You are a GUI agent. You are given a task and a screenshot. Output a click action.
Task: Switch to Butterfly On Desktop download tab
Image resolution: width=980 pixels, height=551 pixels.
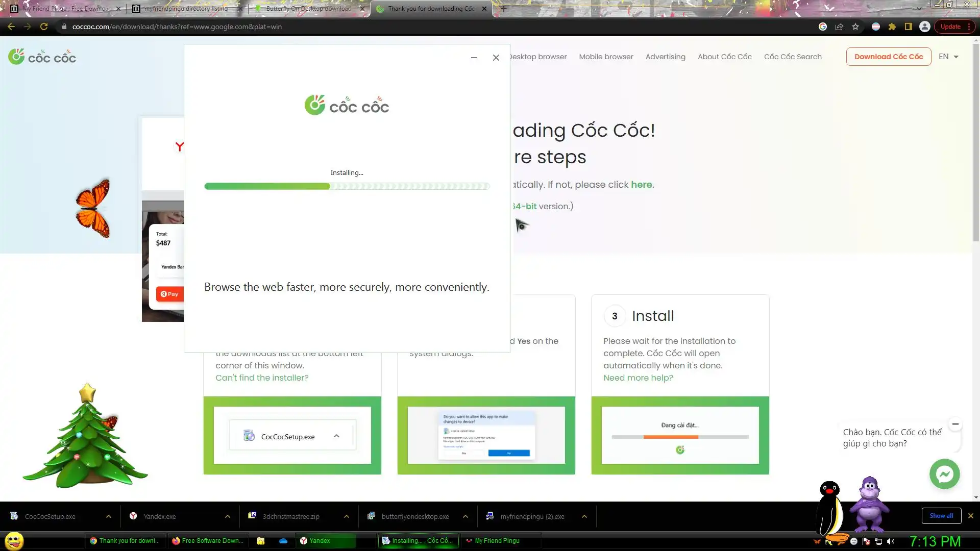pyautogui.click(x=308, y=9)
